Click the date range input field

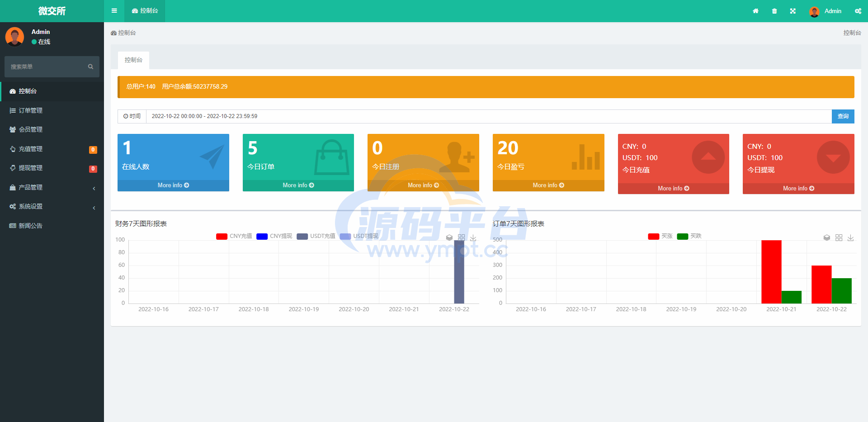(489, 116)
